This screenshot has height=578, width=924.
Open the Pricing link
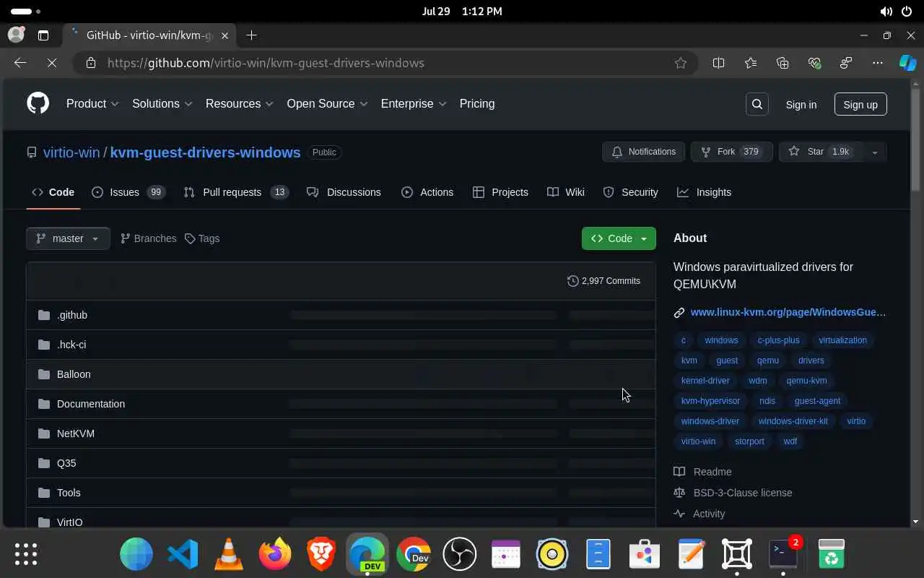(477, 103)
